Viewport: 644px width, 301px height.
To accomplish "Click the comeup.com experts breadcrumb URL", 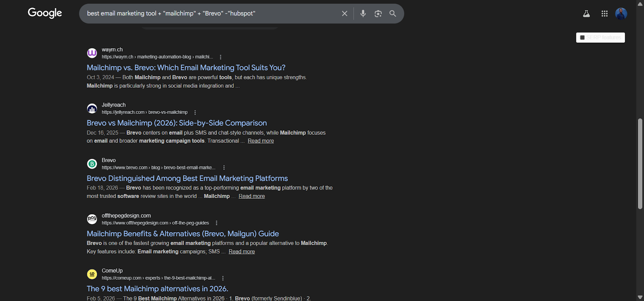I will click(x=159, y=278).
